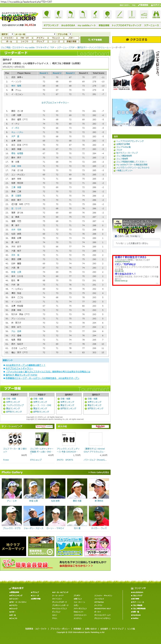The width and height of the screenshot is (161, 644).
Task: Open ログイン with lock icon
Action: click(156, 5)
